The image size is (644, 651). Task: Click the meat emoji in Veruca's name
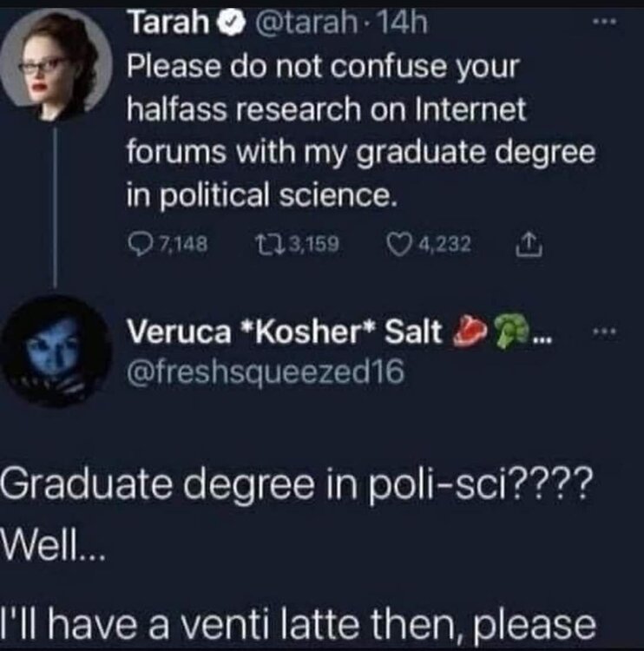point(469,331)
